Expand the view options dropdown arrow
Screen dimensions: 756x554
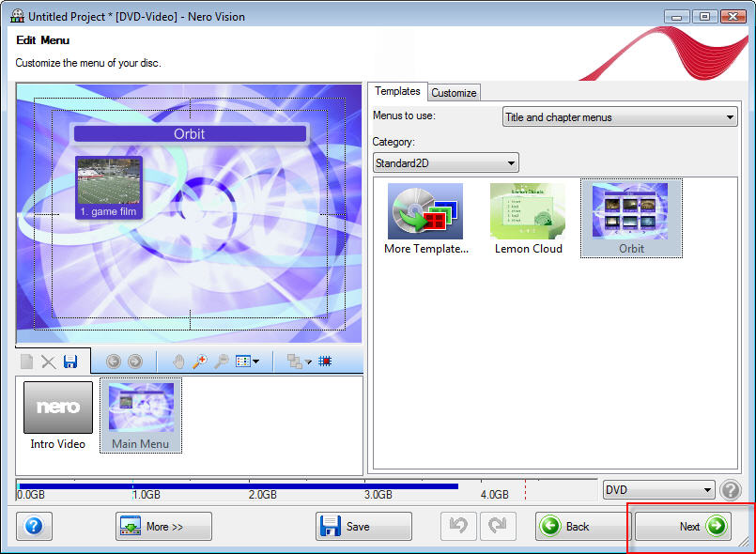pyautogui.click(x=256, y=362)
